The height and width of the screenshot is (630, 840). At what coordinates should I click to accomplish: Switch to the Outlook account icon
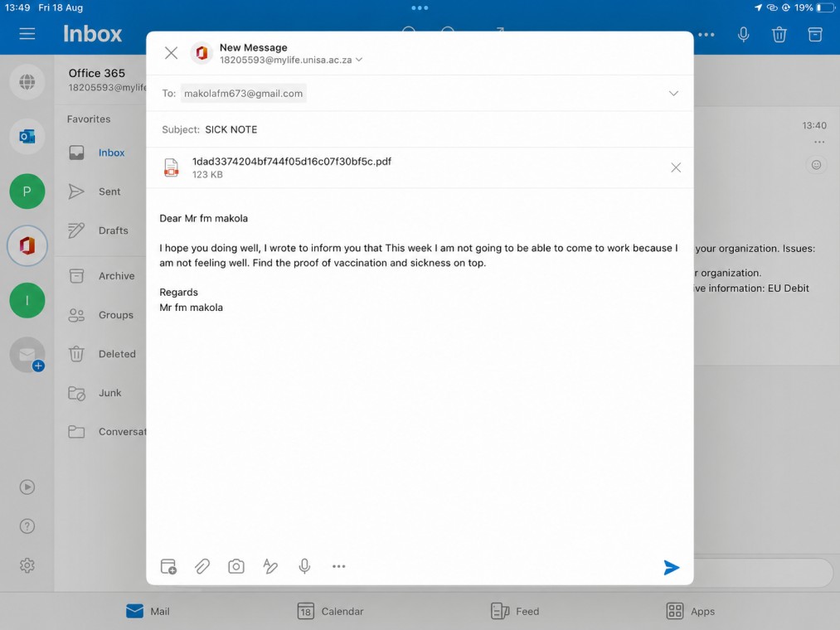(27, 137)
